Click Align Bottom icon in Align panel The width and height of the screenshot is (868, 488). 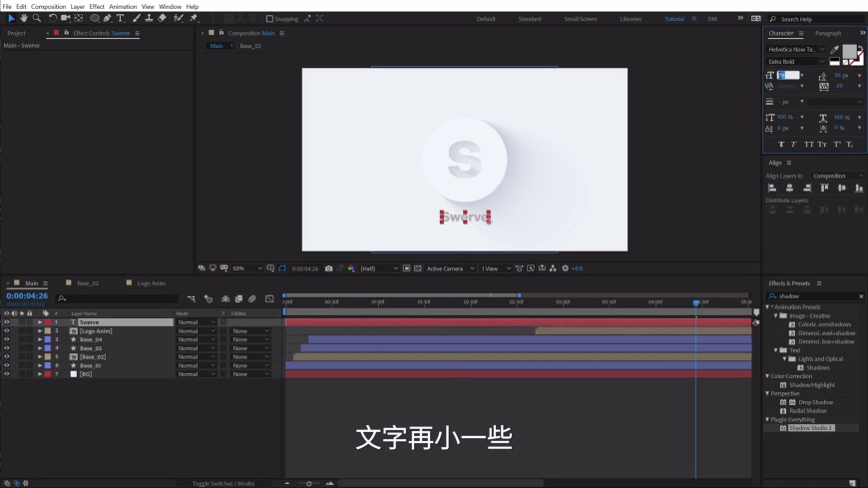(x=859, y=189)
